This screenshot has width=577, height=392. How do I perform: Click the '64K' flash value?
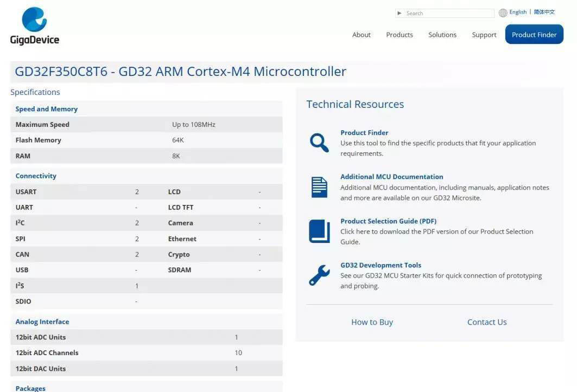pos(177,140)
